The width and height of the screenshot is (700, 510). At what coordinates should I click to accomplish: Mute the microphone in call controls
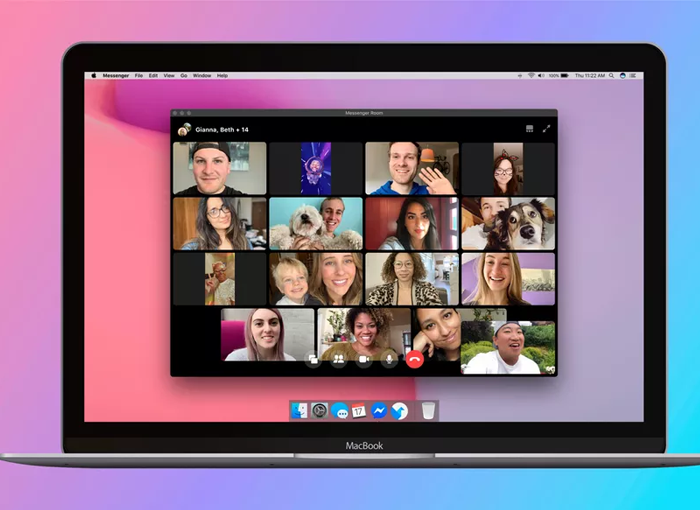pyautogui.click(x=389, y=359)
